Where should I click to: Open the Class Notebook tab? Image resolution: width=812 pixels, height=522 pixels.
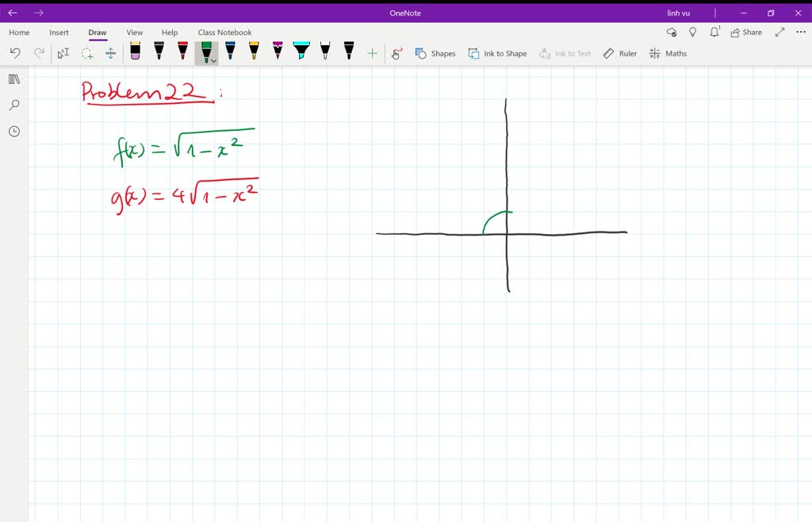224,32
